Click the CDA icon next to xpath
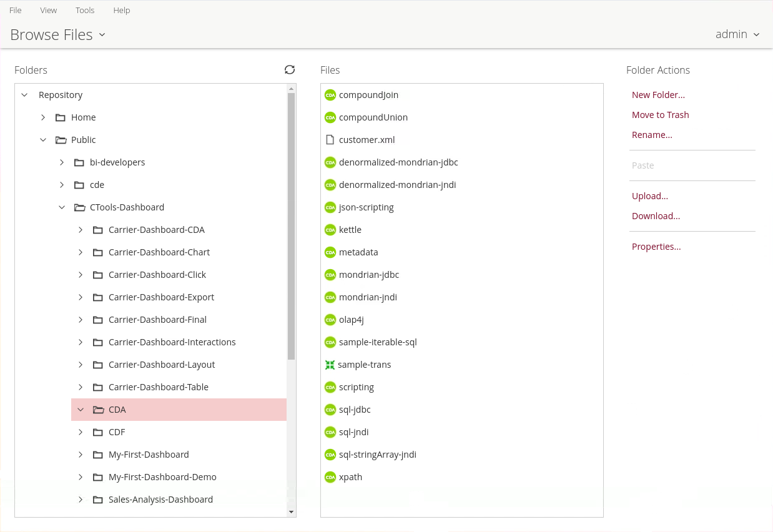 click(x=330, y=477)
